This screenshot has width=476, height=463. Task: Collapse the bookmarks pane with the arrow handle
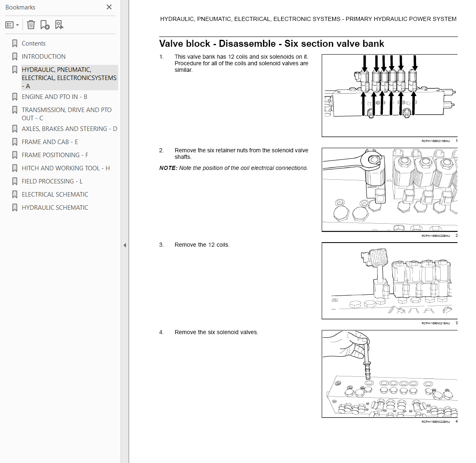point(125,245)
